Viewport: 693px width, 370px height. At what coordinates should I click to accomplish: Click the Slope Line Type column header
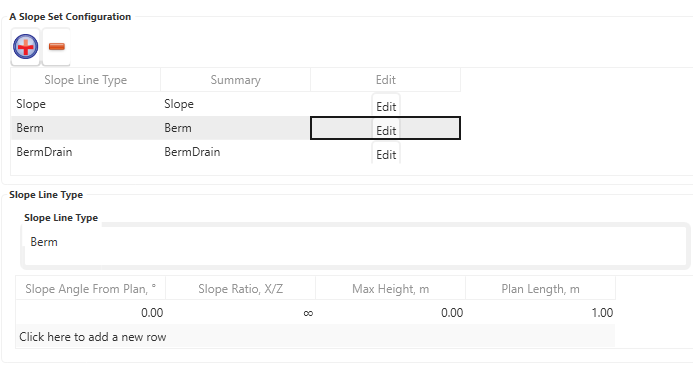(85, 80)
